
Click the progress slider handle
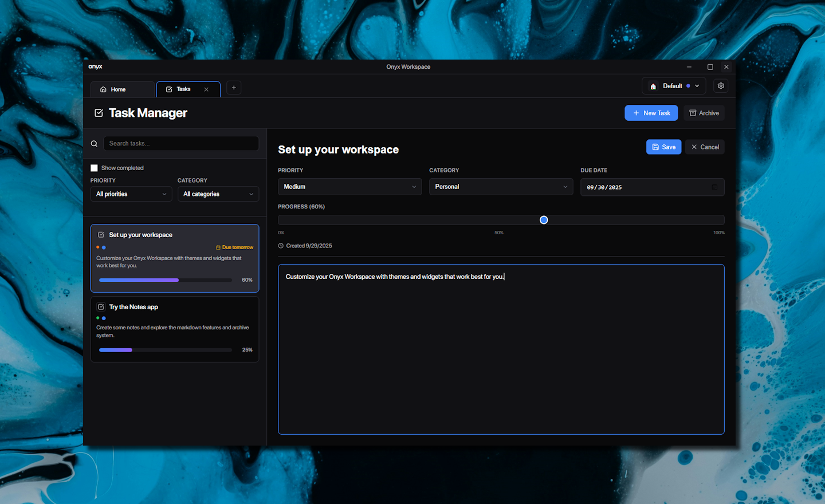click(544, 220)
